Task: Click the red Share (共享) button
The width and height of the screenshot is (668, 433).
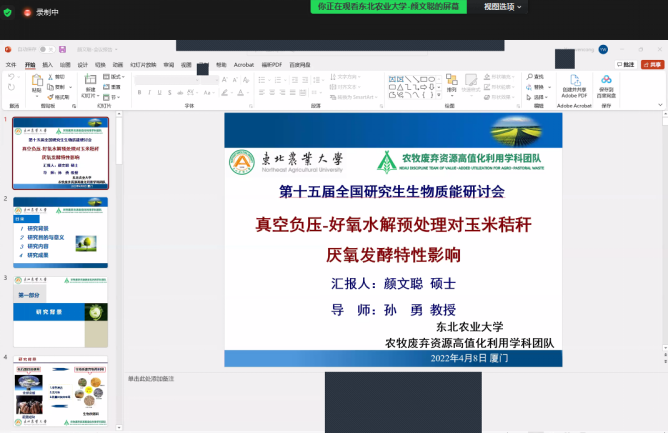Action: [650, 64]
